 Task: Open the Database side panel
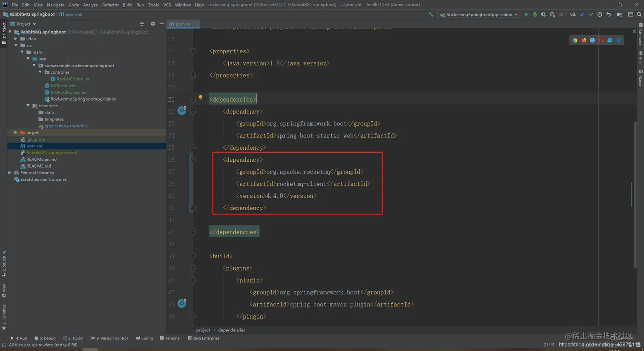point(640,34)
